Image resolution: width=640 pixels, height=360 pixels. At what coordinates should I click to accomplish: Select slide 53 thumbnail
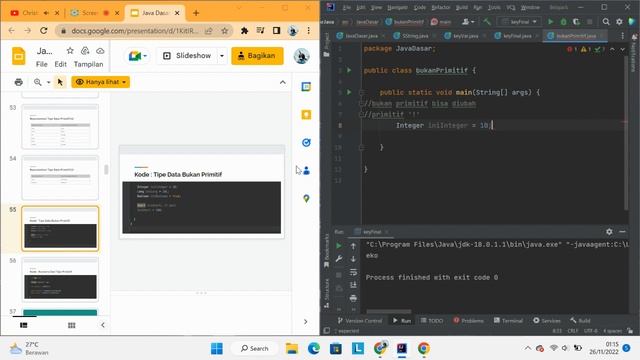(x=60, y=127)
